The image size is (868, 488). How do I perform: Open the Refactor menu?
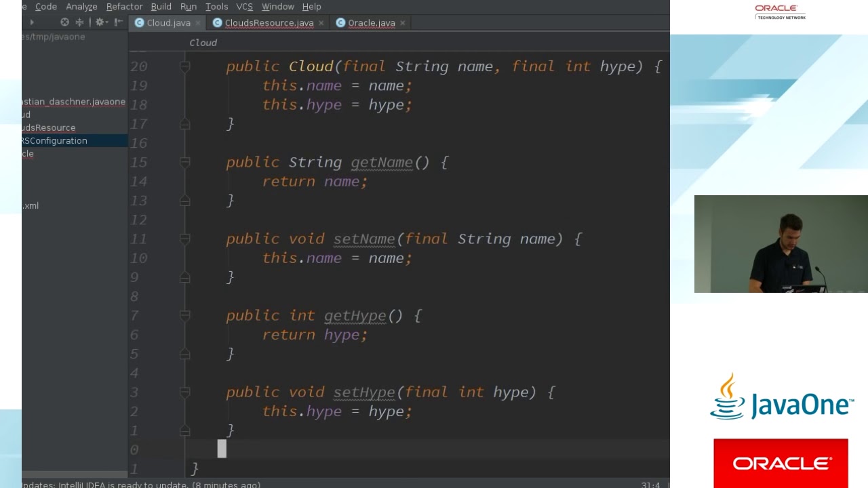(x=125, y=6)
